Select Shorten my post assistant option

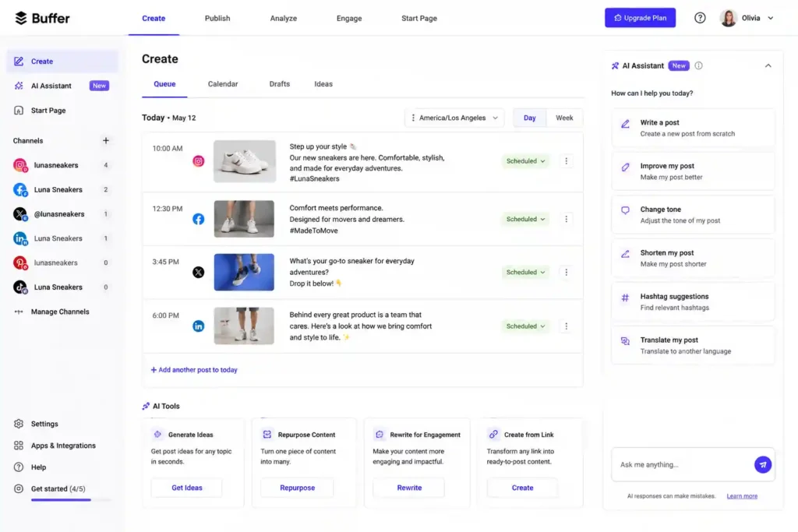pyautogui.click(x=693, y=259)
